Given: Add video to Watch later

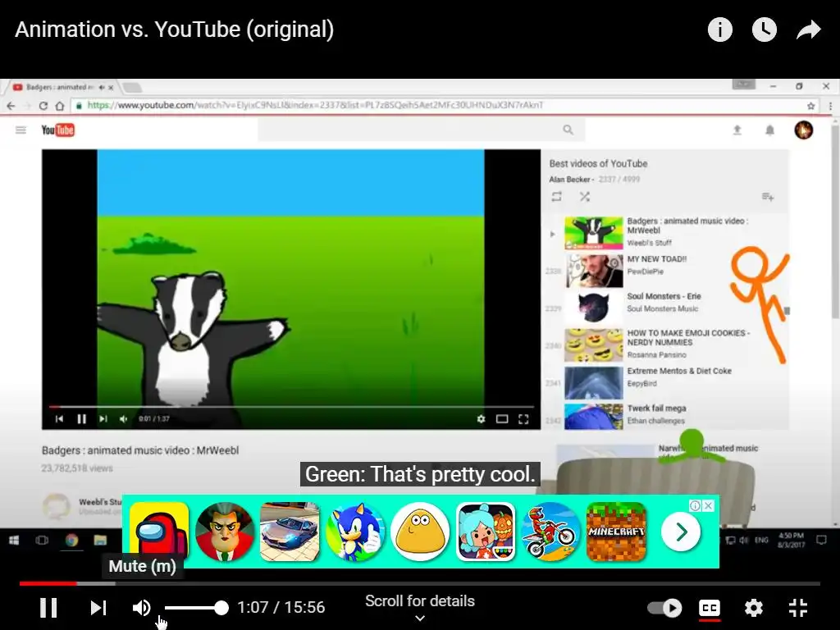Looking at the screenshot, I should click(765, 30).
